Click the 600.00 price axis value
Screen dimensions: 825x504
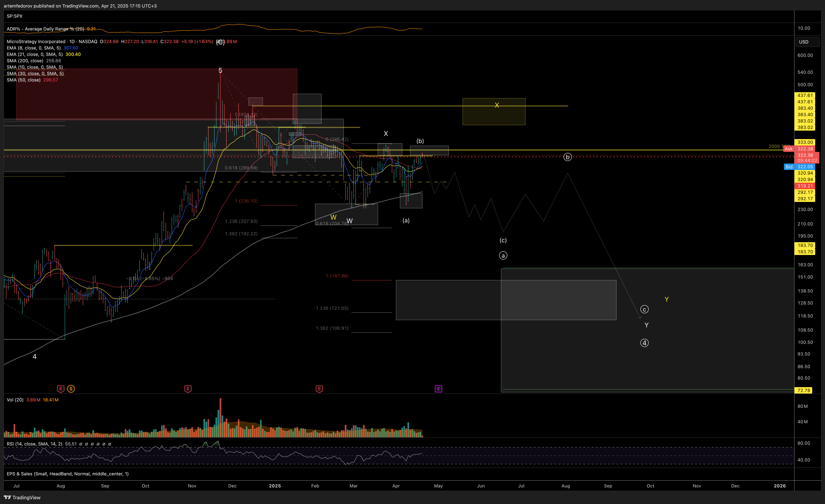click(x=805, y=55)
